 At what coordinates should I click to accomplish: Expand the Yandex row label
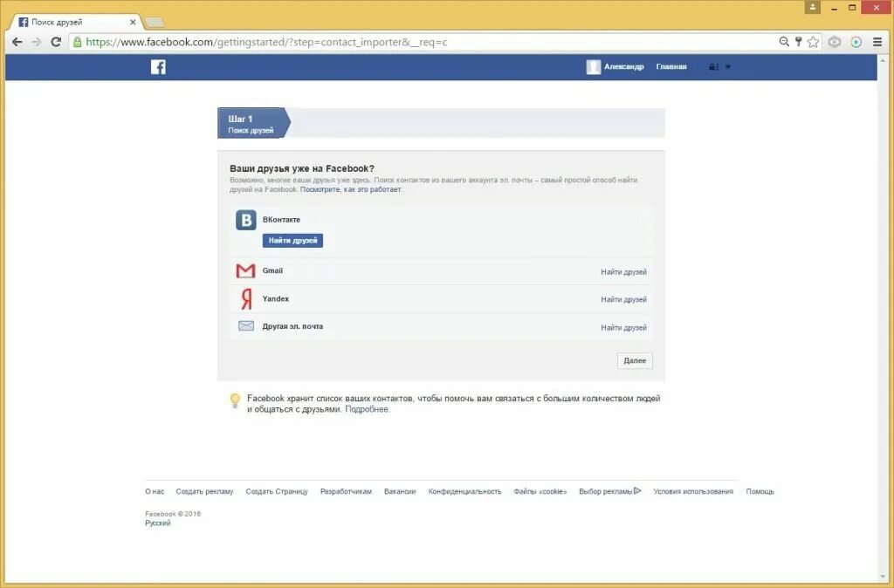pyautogui.click(x=275, y=298)
